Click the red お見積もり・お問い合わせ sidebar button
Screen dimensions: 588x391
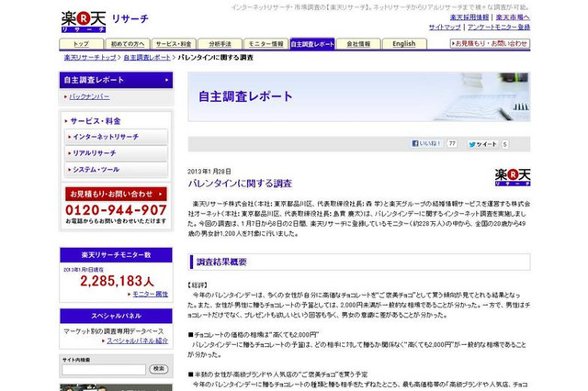click(117, 194)
